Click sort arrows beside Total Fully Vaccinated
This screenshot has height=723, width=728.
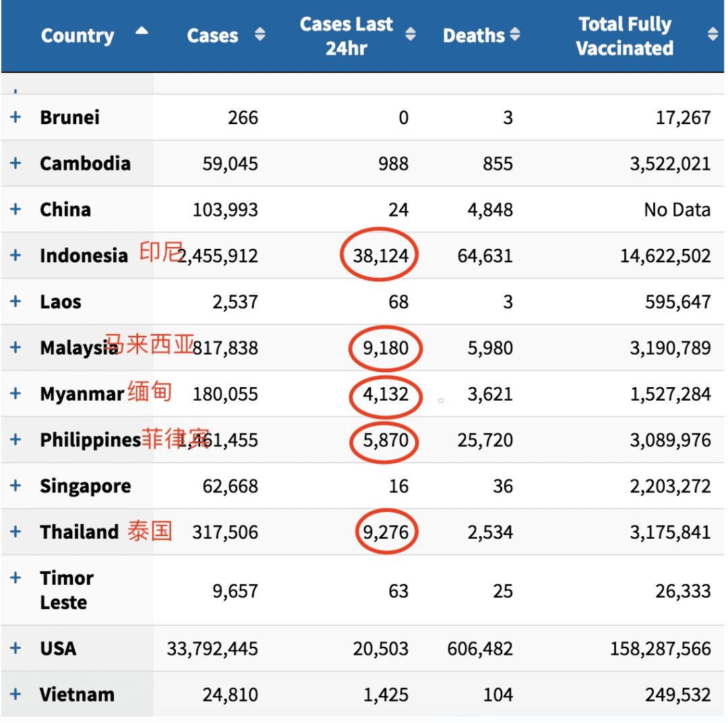point(712,34)
